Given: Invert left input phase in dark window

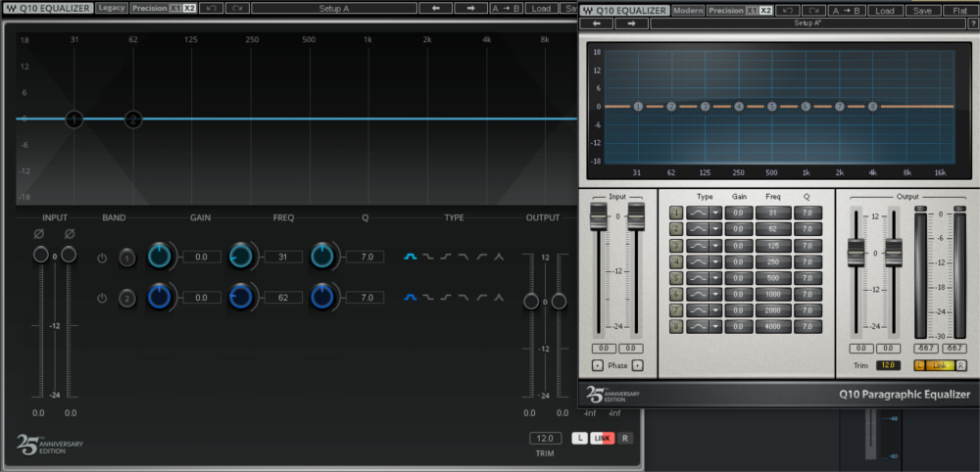Looking at the screenshot, I should (39, 233).
